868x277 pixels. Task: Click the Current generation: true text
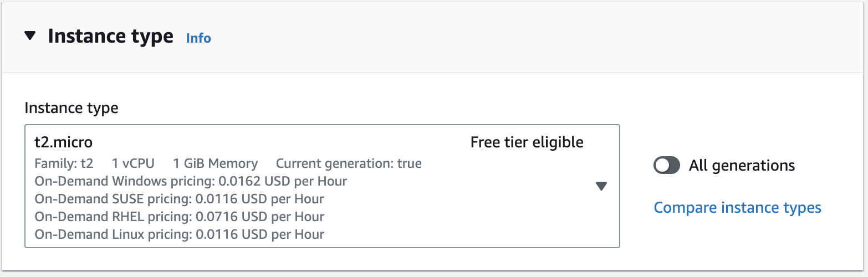point(349,163)
